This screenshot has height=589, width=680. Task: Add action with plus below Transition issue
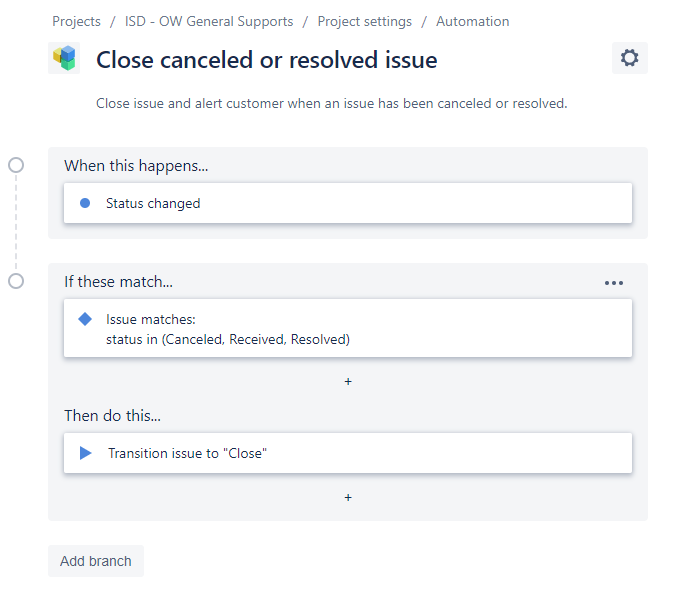point(348,497)
